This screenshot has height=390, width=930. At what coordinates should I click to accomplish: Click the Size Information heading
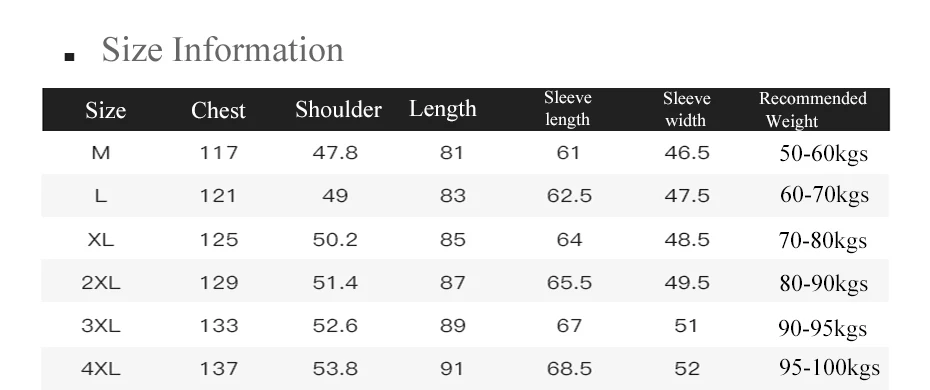222,49
